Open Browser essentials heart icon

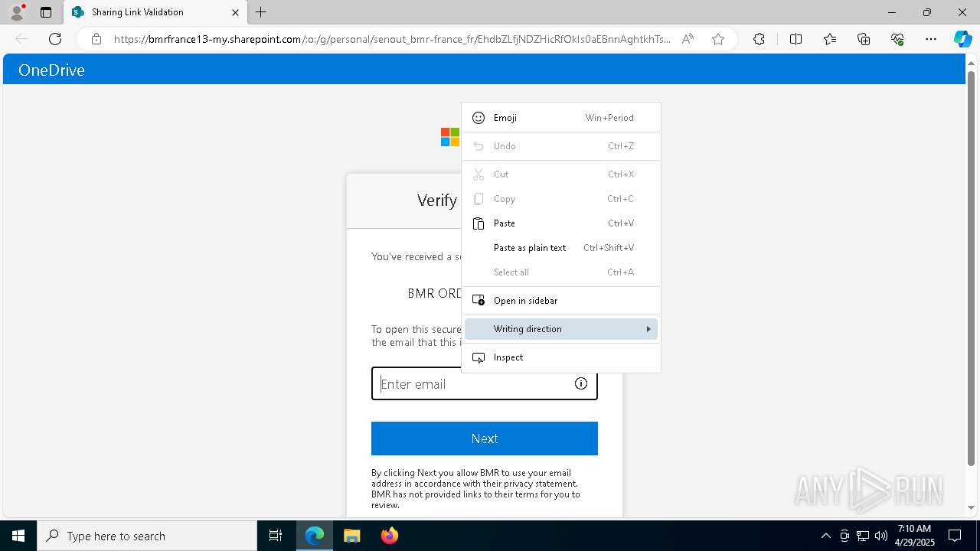[897, 39]
